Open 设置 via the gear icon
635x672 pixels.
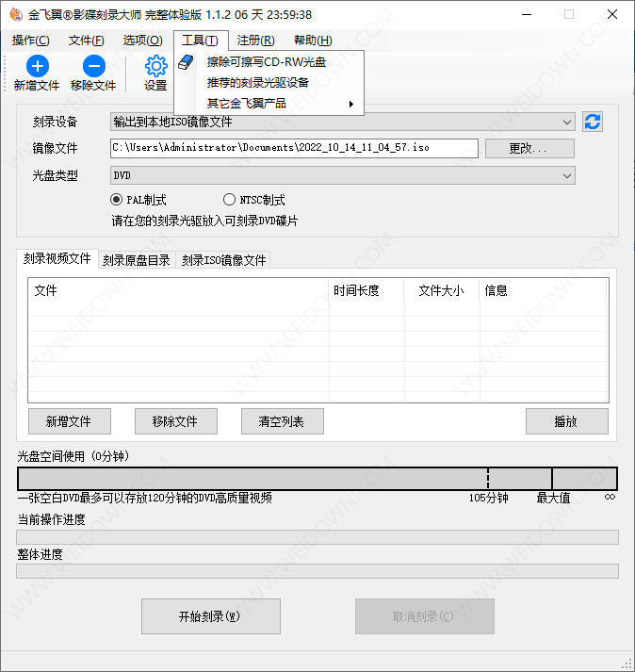[x=155, y=66]
